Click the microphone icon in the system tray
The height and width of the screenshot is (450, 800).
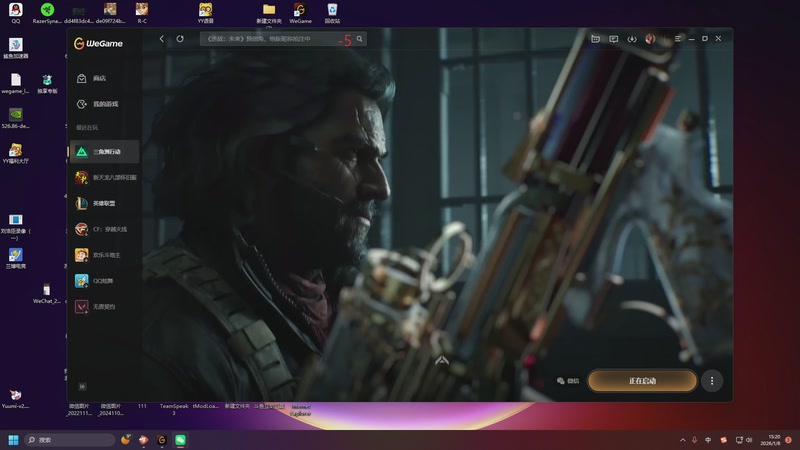click(694, 440)
